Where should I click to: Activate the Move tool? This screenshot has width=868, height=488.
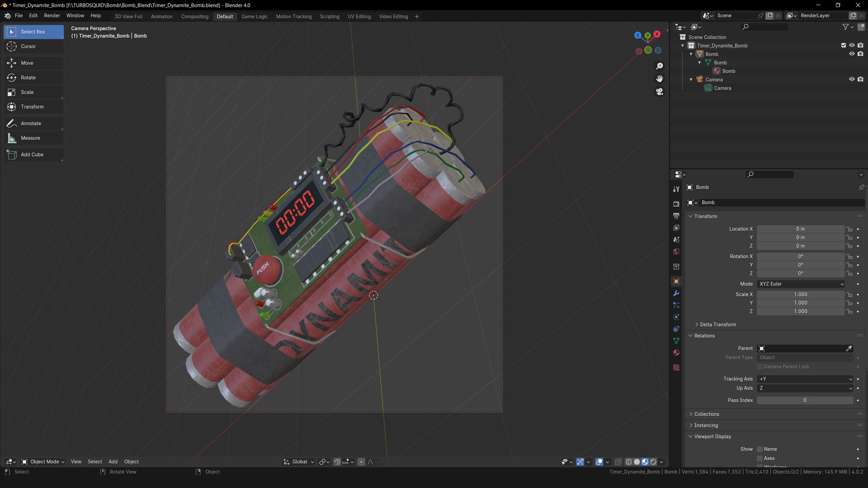coord(33,63)
